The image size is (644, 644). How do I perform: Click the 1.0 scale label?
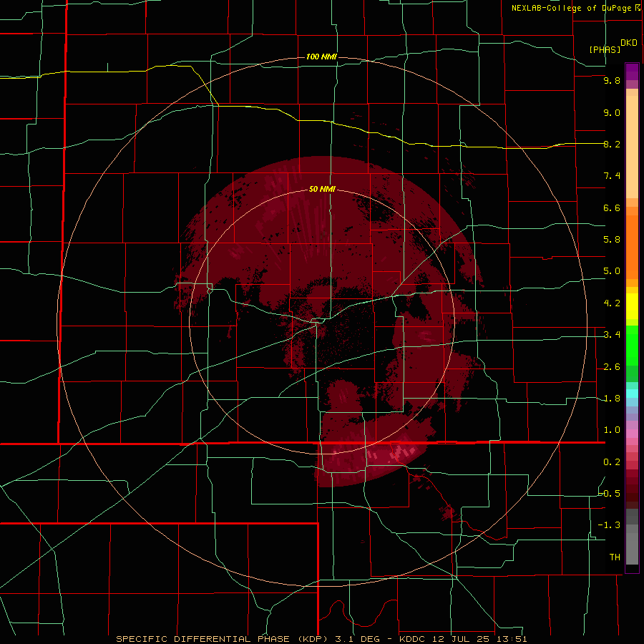tap(612, 430)
